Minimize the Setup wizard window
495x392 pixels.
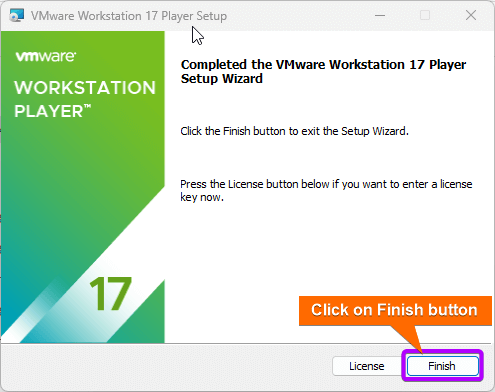[380, 15]
